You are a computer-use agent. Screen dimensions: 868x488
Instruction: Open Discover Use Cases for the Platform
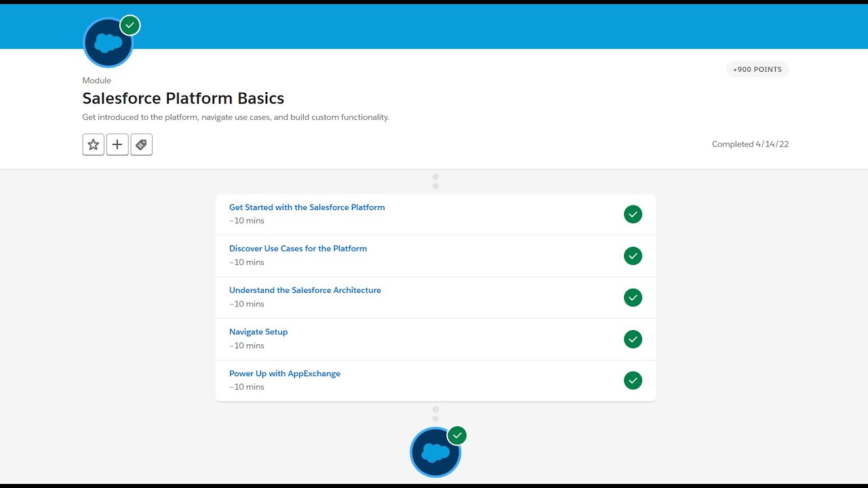298,249
